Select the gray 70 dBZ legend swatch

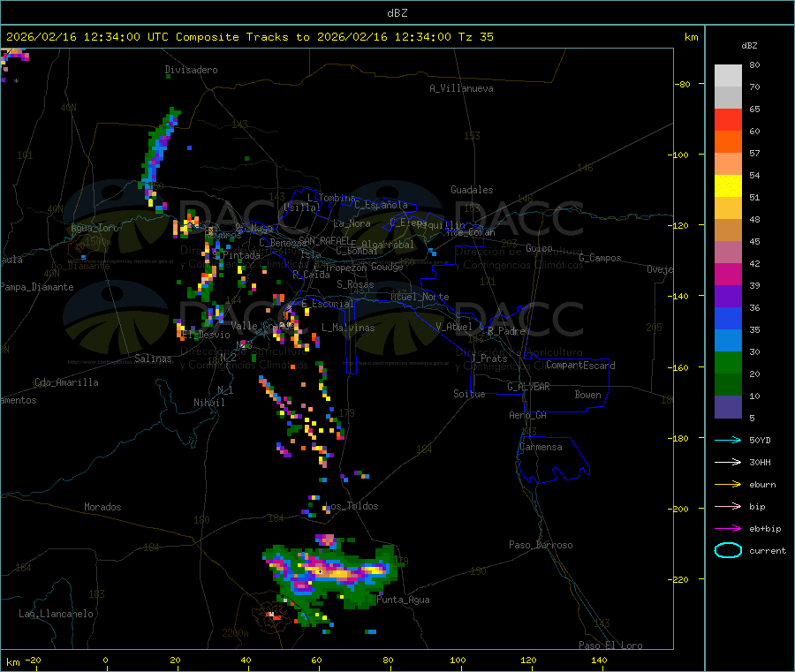[x=728, y=98]
